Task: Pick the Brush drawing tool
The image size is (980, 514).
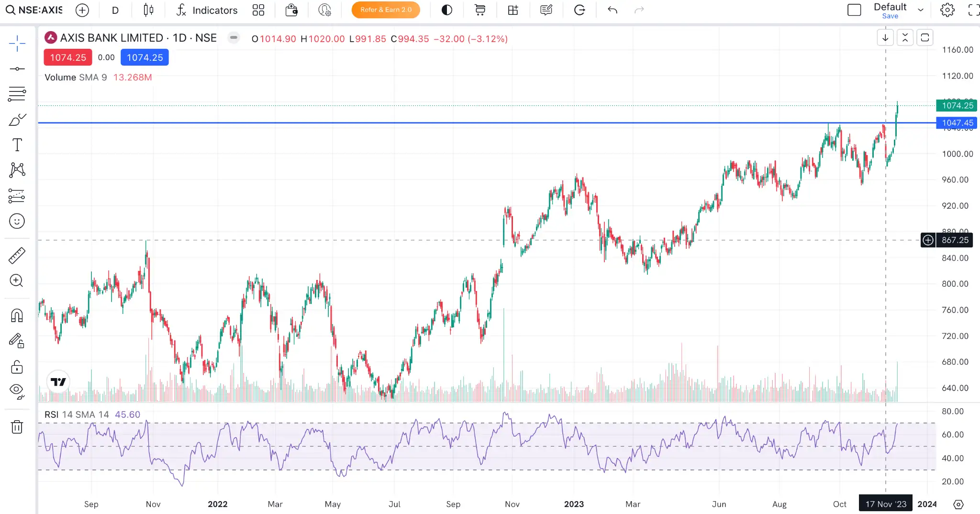Action: pyautogui.click(x=17, y=120)
